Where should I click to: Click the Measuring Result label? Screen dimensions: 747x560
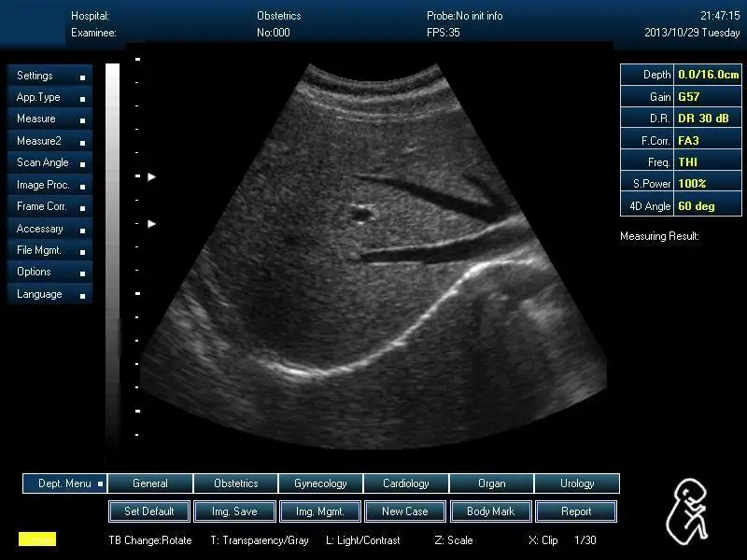(x=659, y=236)
